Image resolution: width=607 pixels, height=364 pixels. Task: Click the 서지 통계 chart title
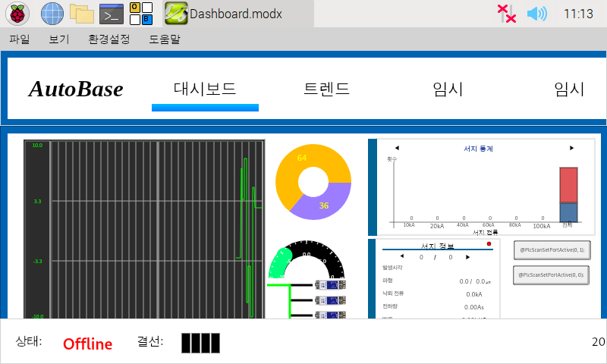point(478,149)
